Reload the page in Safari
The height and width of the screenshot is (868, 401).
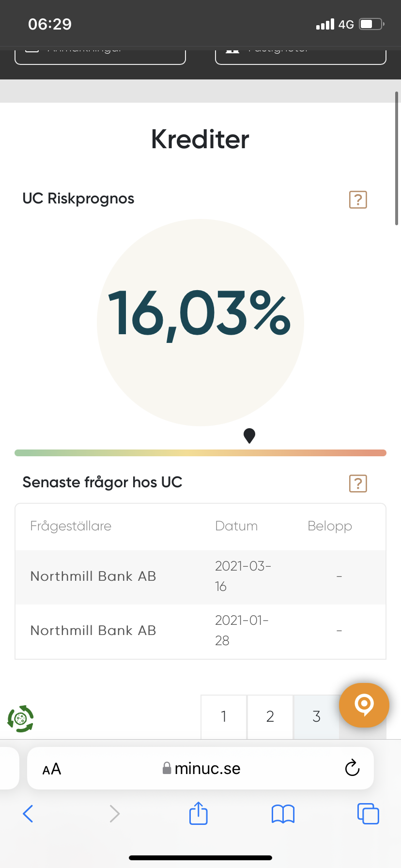pyautogui.click(x=352, y=768)
